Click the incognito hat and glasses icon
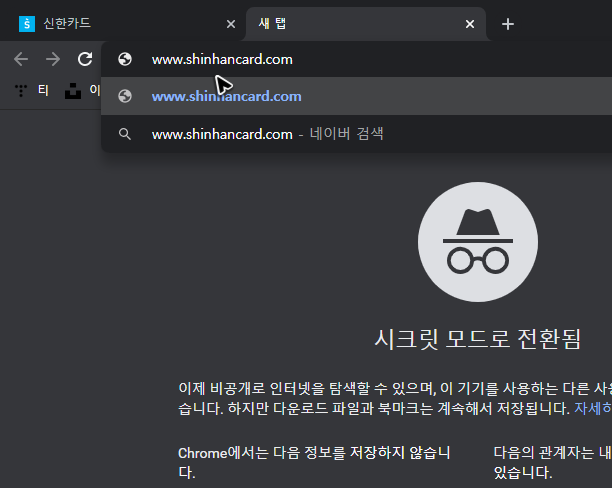The image size is (612, 488). [x=478, y=242]
